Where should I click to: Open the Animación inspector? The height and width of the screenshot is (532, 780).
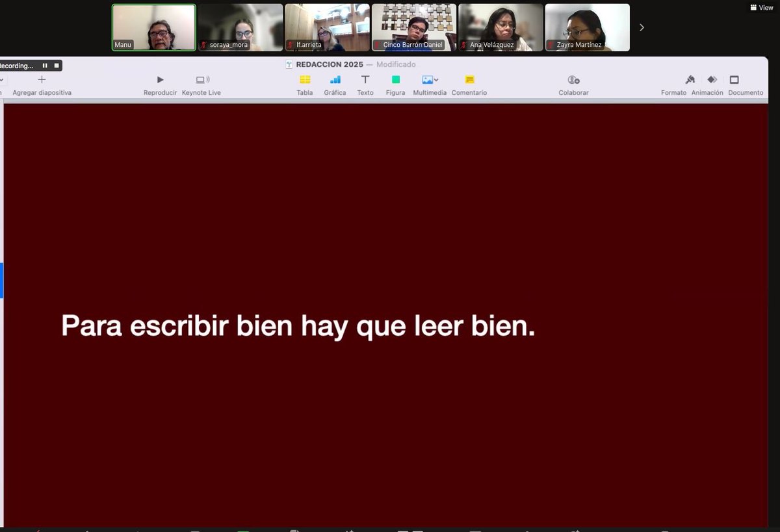[x=707, y=85]
